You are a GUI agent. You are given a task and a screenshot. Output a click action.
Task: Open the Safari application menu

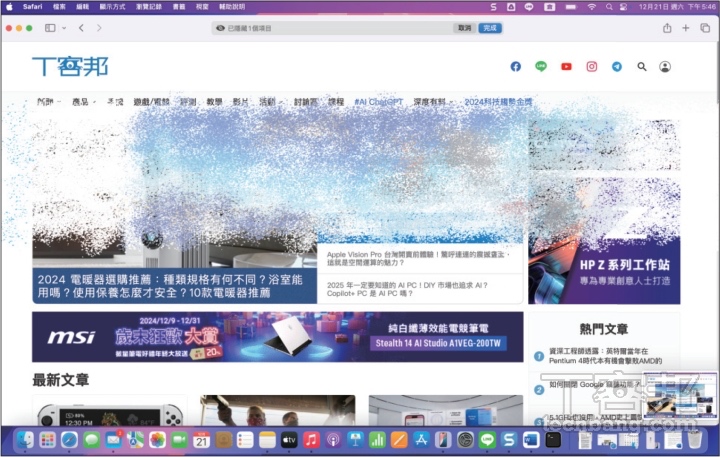click(33, 7)
